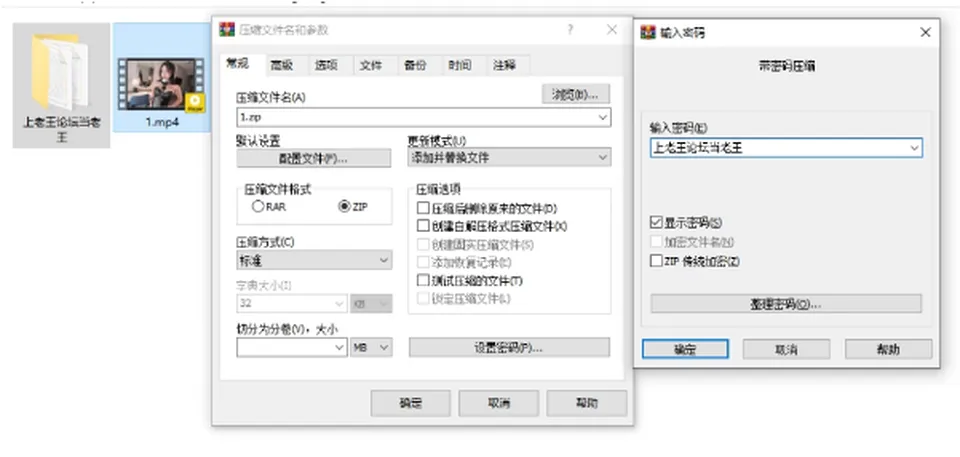The height and width of the screenshot is (457, 960).
Task: Click the 浏览 browse button
Action: click(x=576, y=94)
